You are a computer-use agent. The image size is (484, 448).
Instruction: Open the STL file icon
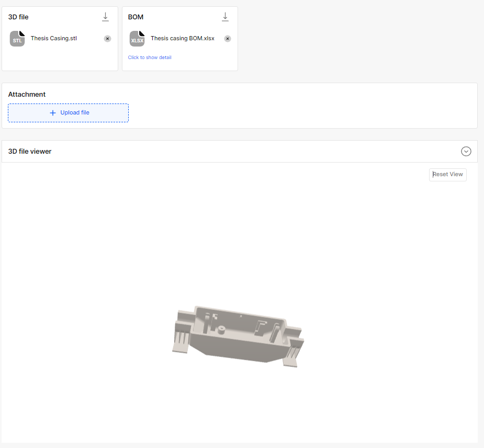point(17,39)
